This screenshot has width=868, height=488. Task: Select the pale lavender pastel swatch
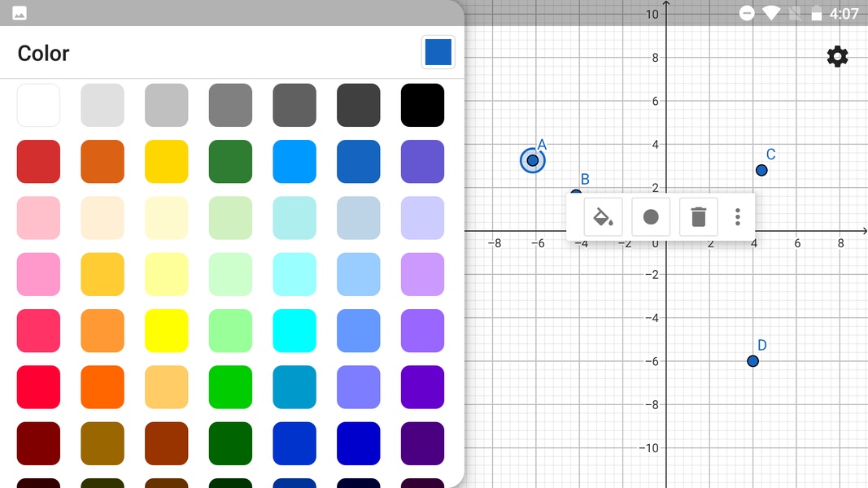click(x=422, y=218)
